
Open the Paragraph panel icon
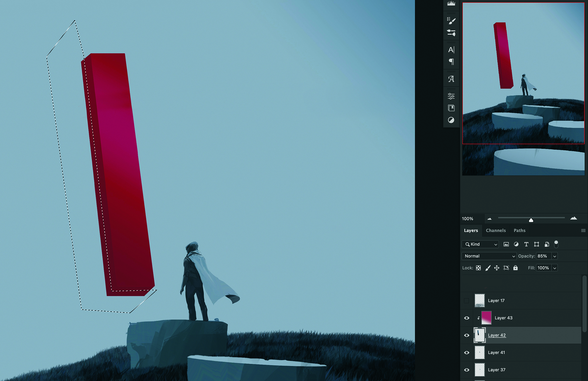451,62
